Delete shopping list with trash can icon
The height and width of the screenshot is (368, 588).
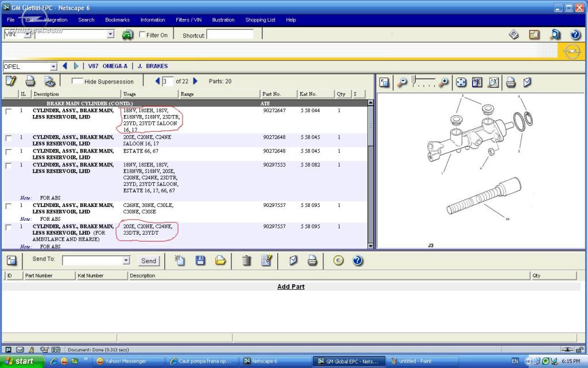(x=246, y=260)
